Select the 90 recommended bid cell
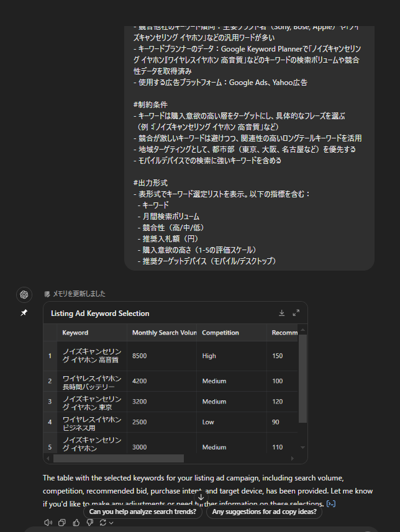The image size is (400, 532). click(282, 422)
